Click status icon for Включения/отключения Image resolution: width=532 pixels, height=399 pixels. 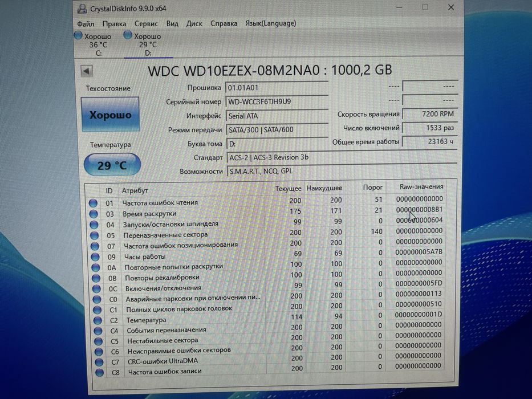pos(96,289)
